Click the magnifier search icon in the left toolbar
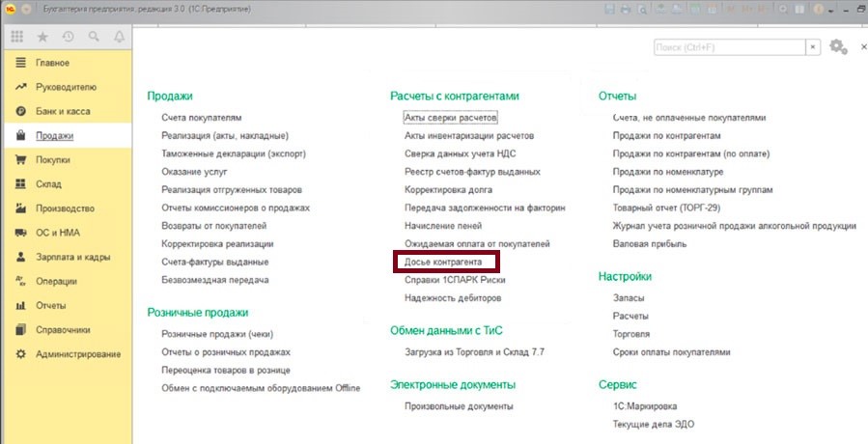 click(94, 37)
